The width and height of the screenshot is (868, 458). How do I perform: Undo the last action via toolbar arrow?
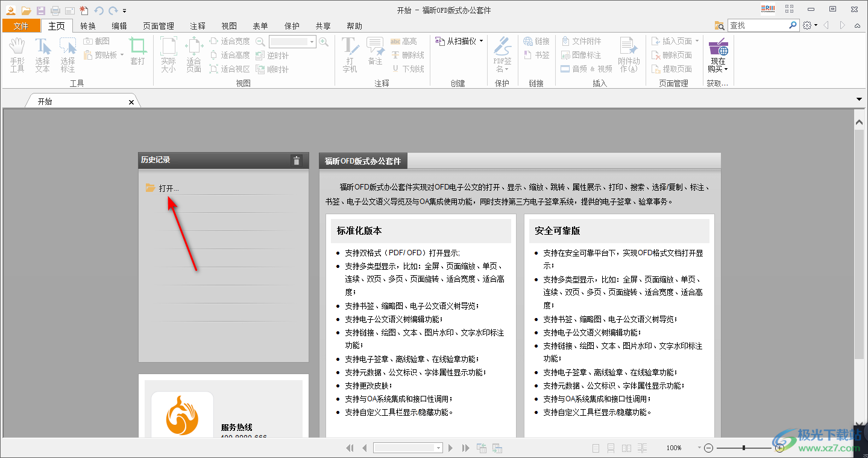(98, 10)
